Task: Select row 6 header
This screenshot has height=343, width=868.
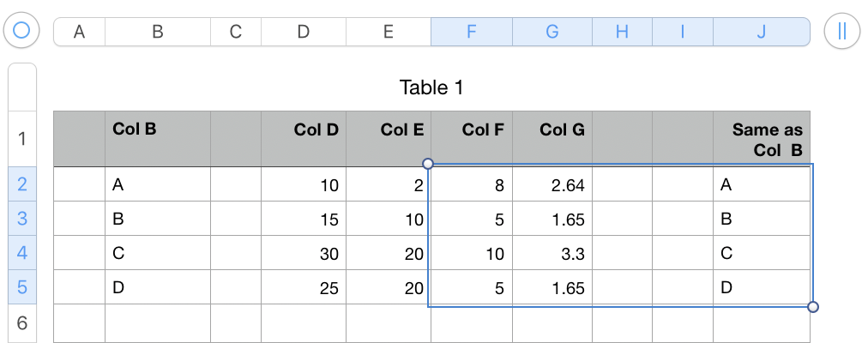Action: click(21, 324)
